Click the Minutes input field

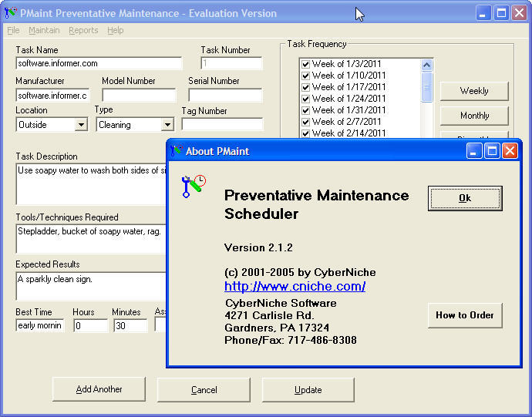(130, 326)
